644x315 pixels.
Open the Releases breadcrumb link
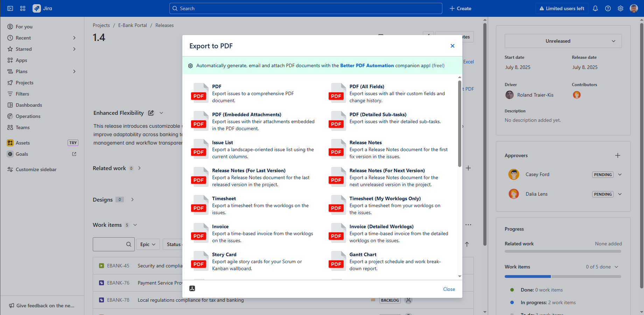coord(164,25)
